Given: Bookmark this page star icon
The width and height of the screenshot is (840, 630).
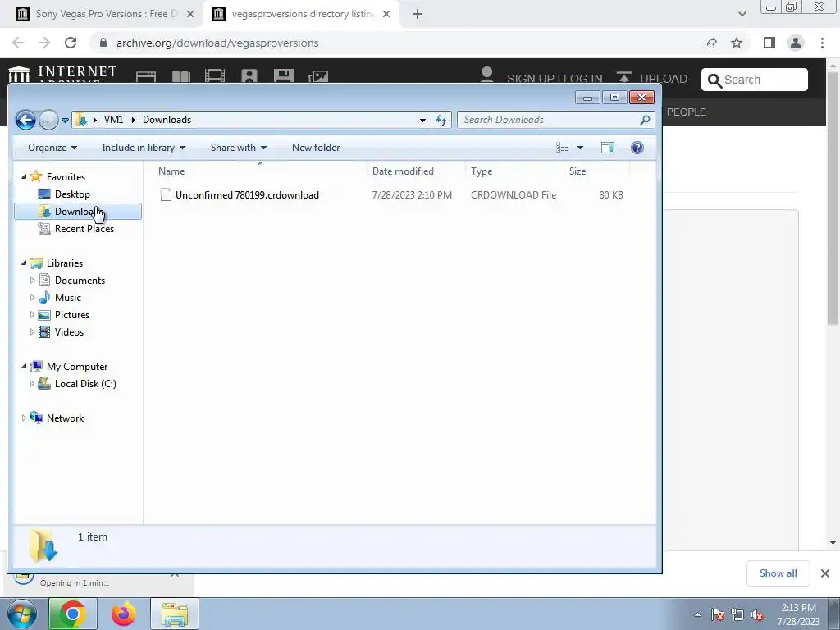Looking at the screenshot, I should point(737,43).
